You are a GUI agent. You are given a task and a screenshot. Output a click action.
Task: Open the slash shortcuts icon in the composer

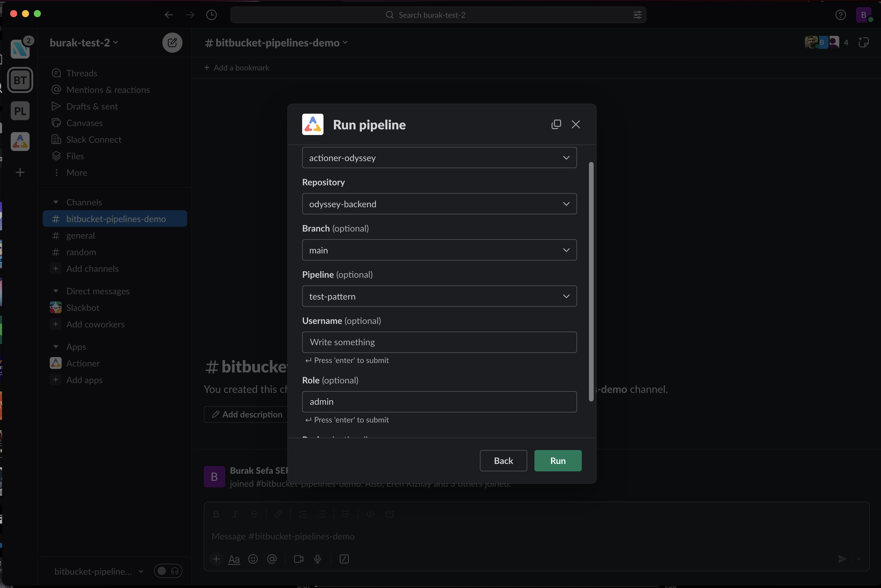click(344, 559)
